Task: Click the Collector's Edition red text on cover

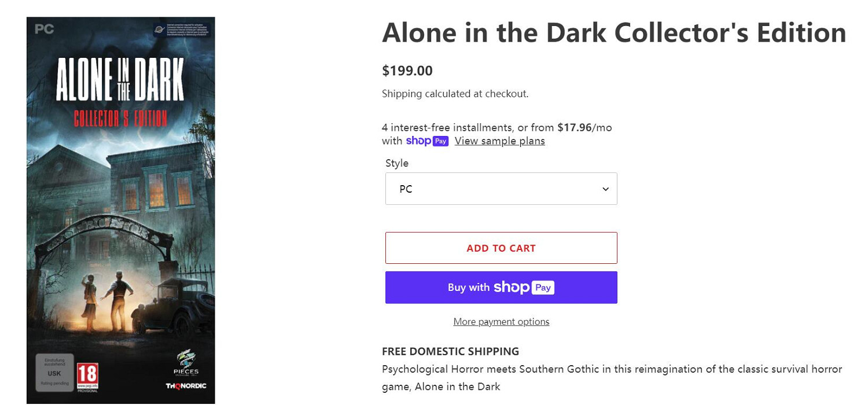Action: point(120,119)
